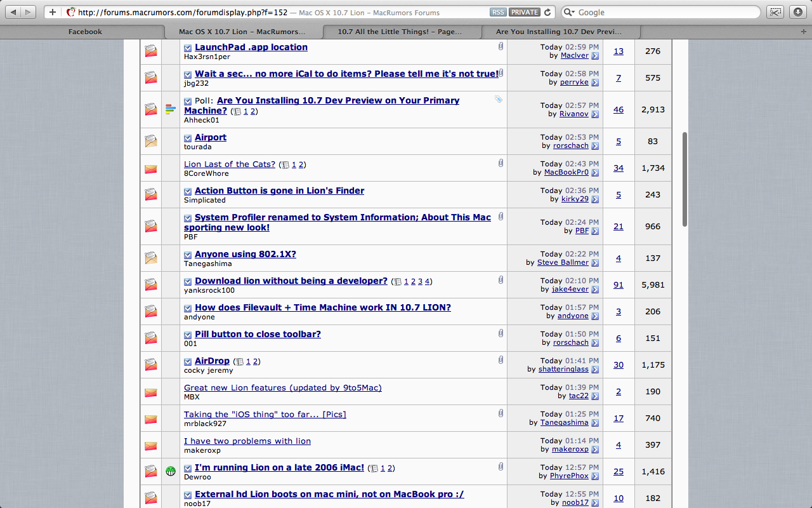Click paperclip icon in the AirDrop thread row
Image resolution: width=812 pixels, height=508 pixels.
(501, 360)
